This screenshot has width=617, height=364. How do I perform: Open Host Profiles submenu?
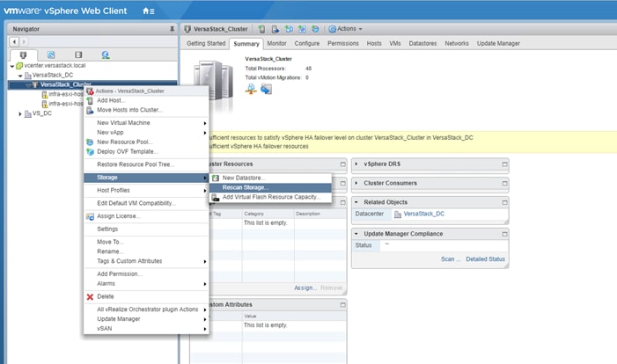click(x=146, y=190)
